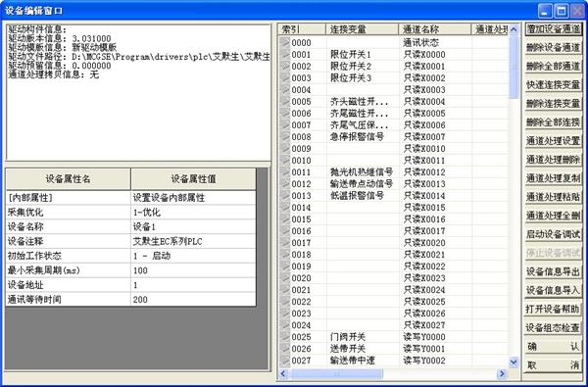Click the row icon for index 0003

tap(285, 78)
